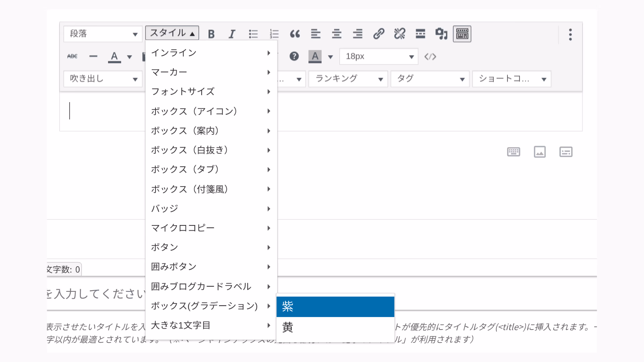
Task: Toggle bold formatting
Action: click(211, 34)
